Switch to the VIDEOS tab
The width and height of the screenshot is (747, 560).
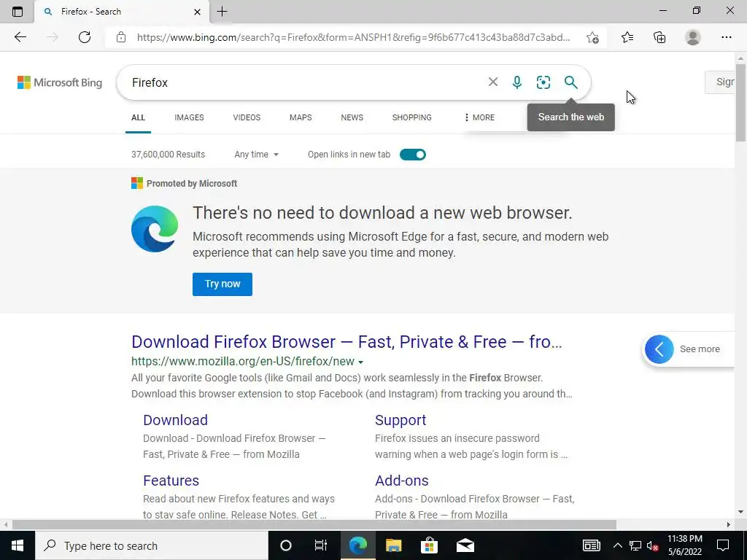tap(247, 117)
